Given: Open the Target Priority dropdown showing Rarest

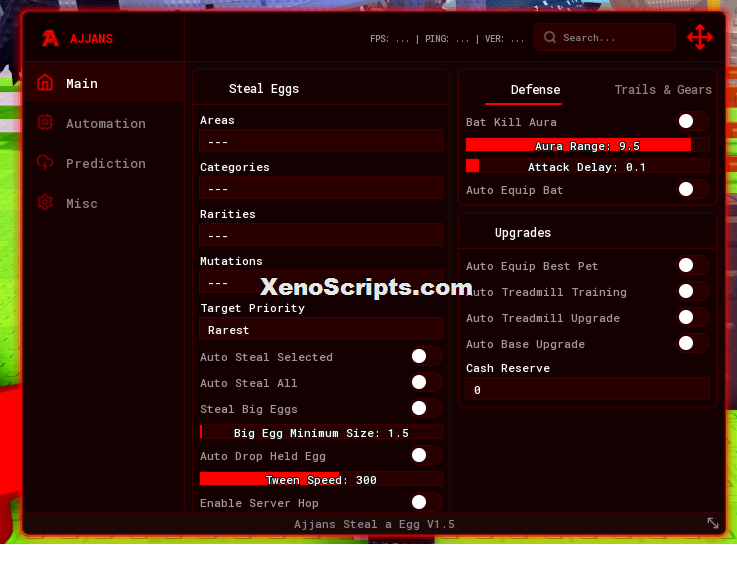Looking at the screenshot, I should [x=321, y=329].
